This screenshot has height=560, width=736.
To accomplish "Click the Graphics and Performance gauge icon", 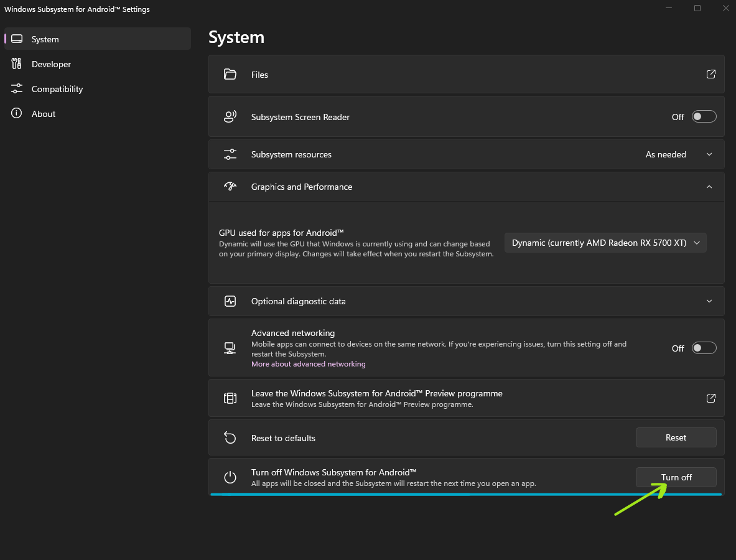I will pos(230,186).
